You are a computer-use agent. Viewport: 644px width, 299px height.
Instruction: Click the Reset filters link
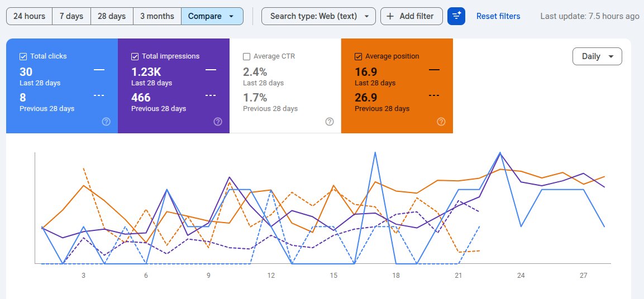click(x=498, y=16)
